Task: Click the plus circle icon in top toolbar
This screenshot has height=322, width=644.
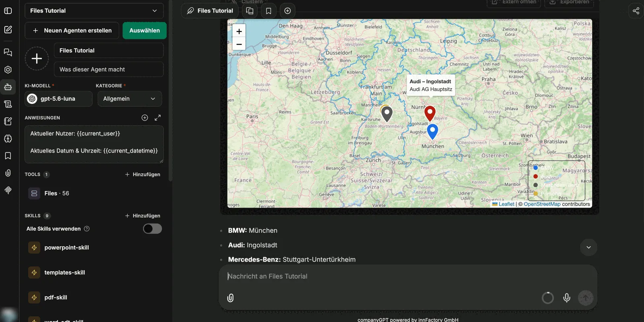Action: (287, 11)
